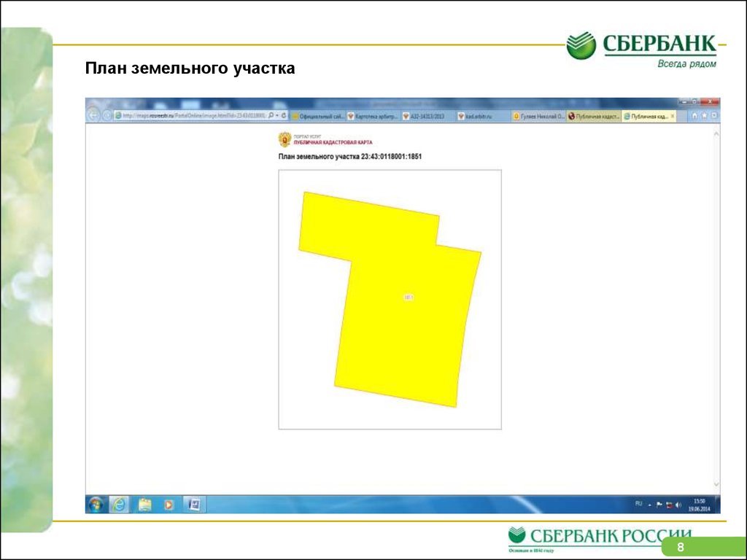Open Microsoft Word from the taskbar

[194, 505]
